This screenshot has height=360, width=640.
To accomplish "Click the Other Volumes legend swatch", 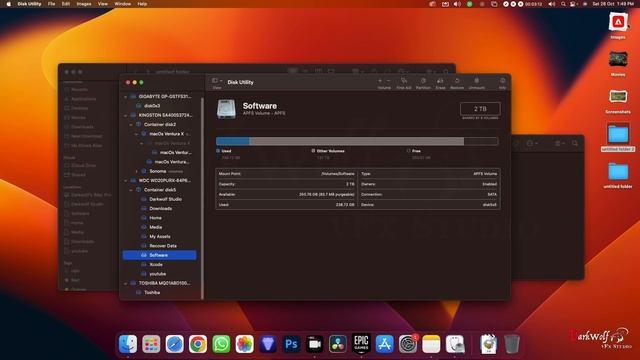I will 313,151.
